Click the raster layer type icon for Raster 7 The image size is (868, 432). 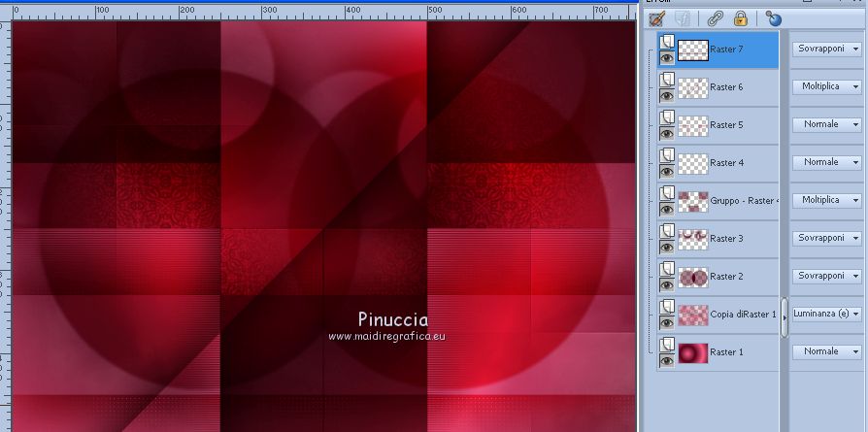pos(668,42)
